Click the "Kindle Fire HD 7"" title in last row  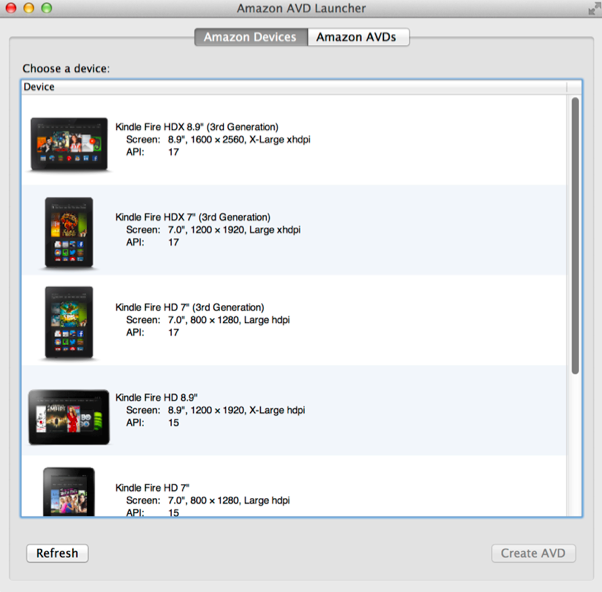tap(152, 488)
